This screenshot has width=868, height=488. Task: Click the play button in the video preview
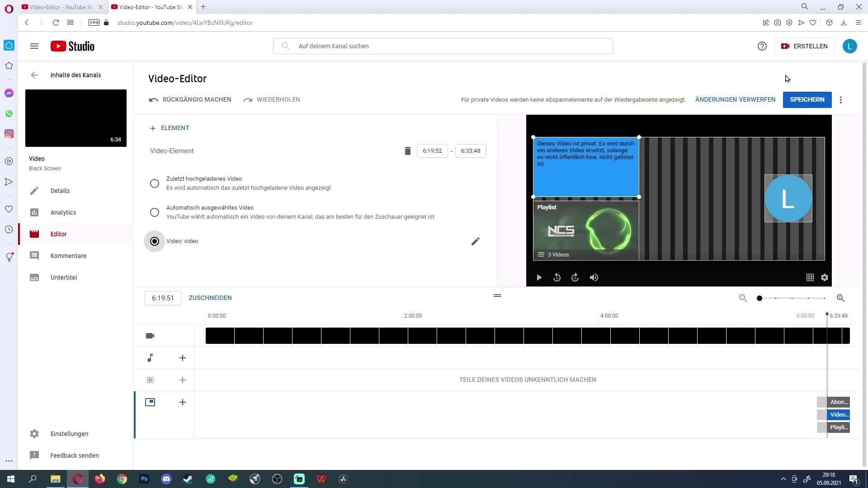click(539, 277)
